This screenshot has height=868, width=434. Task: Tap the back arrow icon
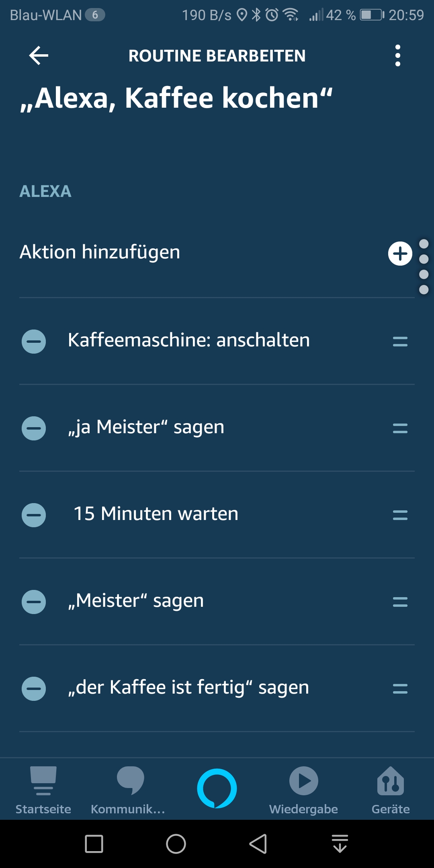coord(39,55)
